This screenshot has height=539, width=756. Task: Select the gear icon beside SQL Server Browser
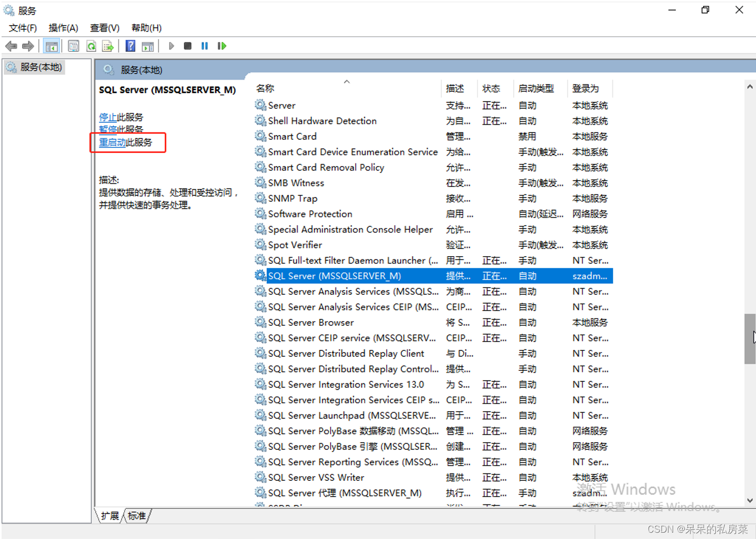pyautogui.click(x=260, y=322)
